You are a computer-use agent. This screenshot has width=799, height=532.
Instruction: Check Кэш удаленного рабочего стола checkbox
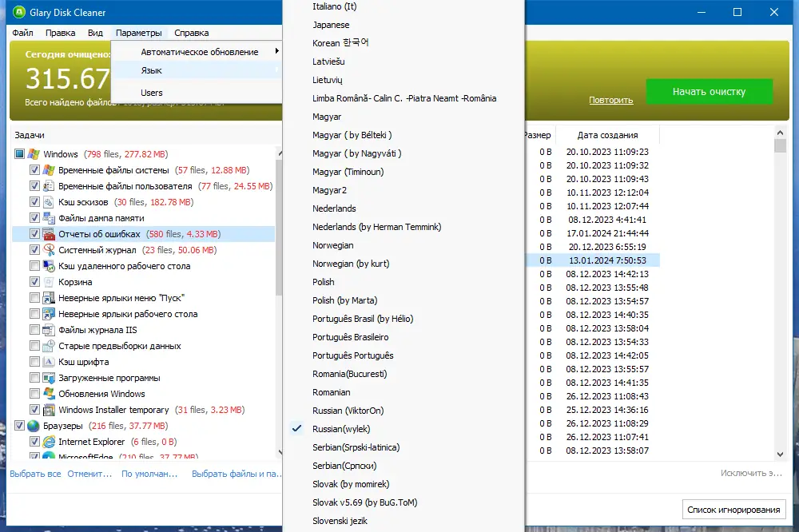click(34, 266)
